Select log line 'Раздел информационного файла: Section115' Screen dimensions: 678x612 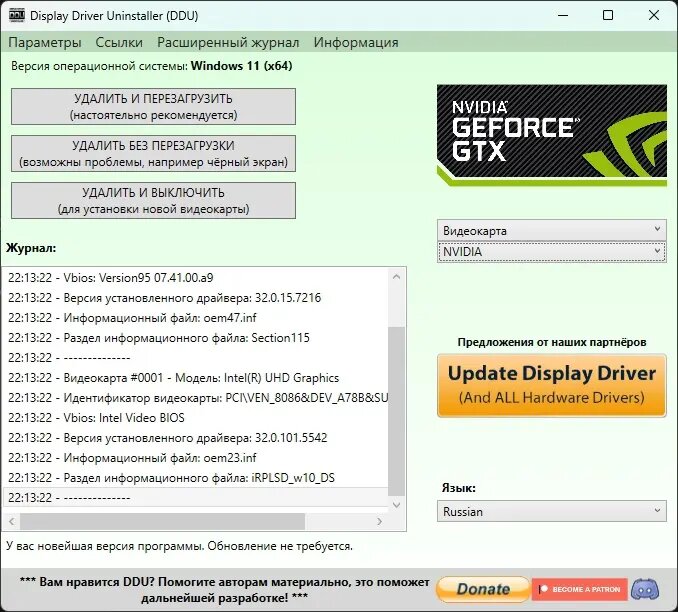tap(195, 338)
